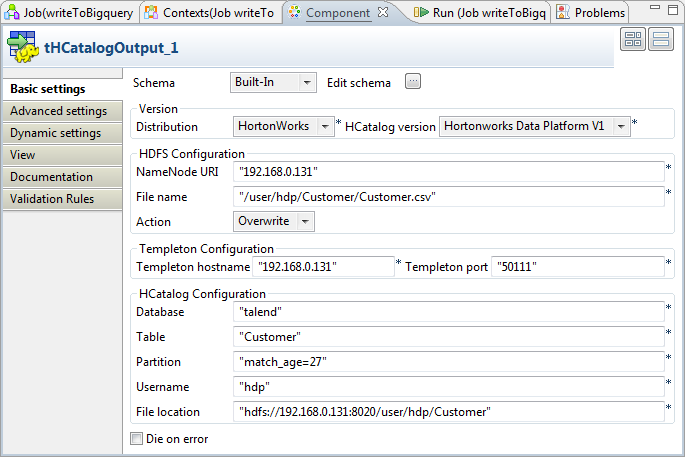This screenshot has height=457, width=685.
Task: Switch to the Contexts tab
Action: click(x=209, y=13)
